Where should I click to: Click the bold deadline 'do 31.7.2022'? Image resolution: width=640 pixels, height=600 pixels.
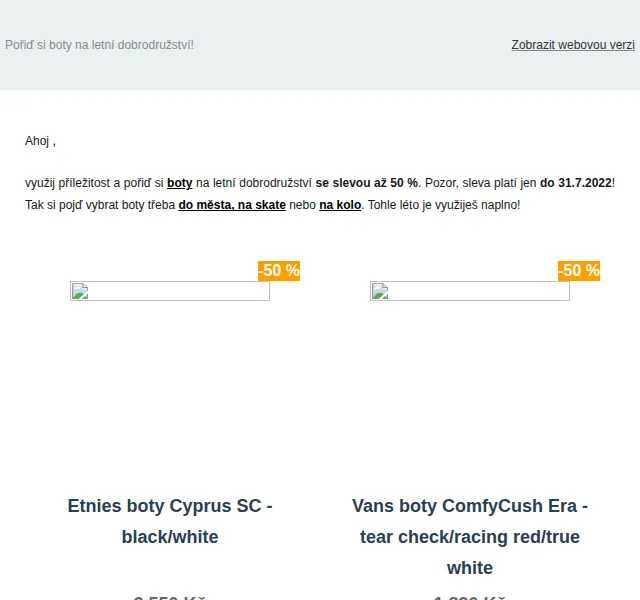click(576, 183)
